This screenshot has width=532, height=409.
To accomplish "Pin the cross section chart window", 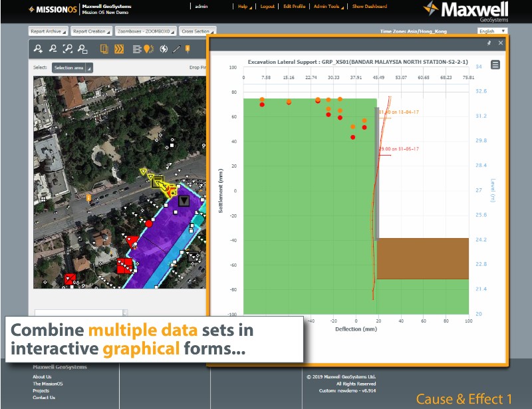I will coord(489,43).
